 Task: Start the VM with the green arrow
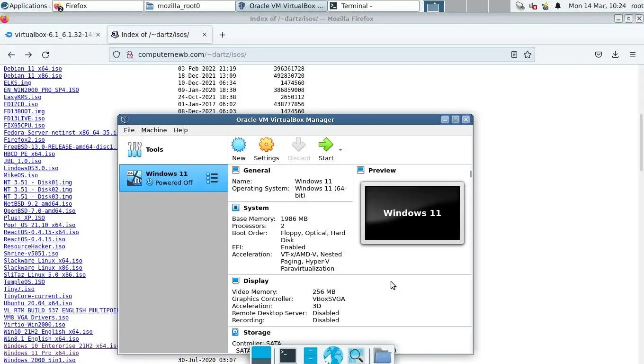[x=326, y=145]
